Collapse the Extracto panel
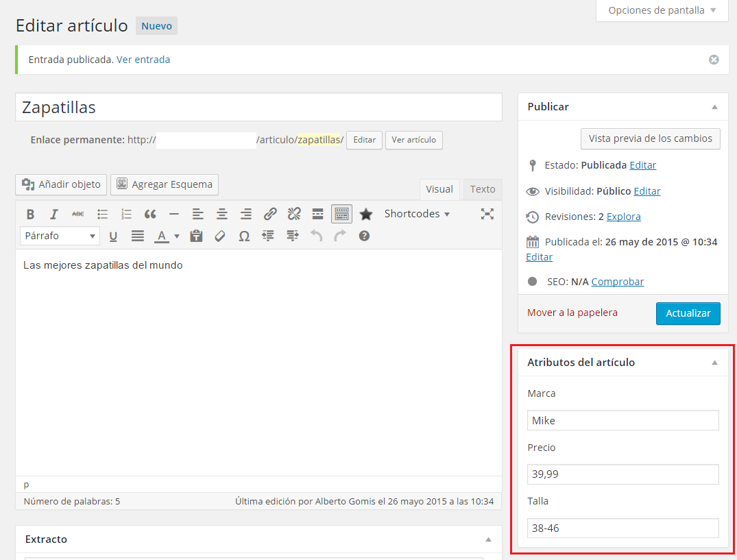The height and width of the screenshot is (560, 737). (488, 539)
